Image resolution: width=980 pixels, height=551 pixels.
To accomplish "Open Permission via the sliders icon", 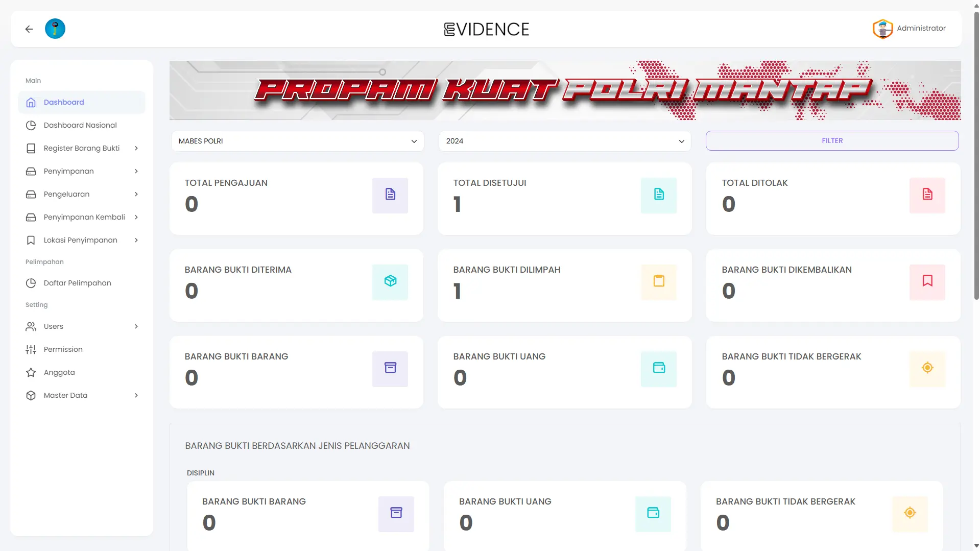I will coord(31,349).
